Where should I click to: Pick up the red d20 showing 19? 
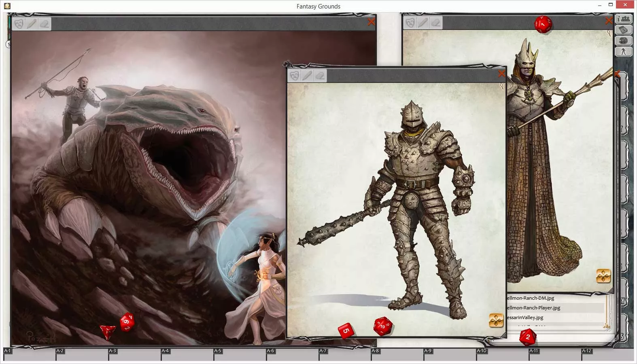[x=382, y=326]
